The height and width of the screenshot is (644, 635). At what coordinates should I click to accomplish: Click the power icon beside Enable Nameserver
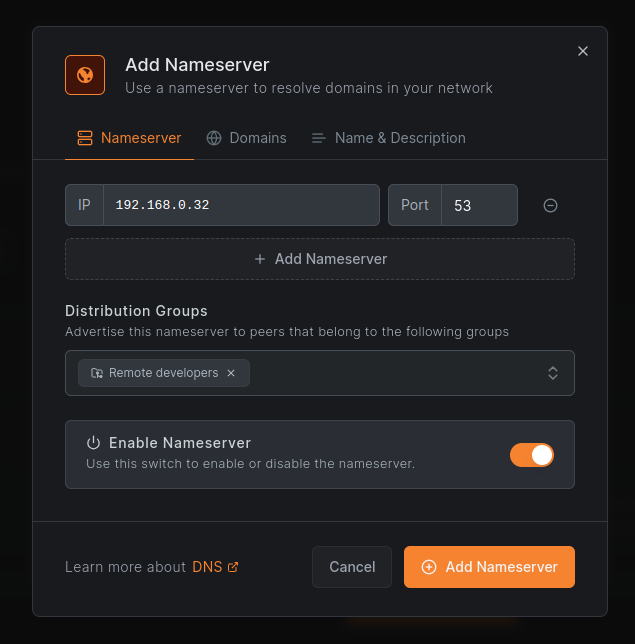[93, 443]
